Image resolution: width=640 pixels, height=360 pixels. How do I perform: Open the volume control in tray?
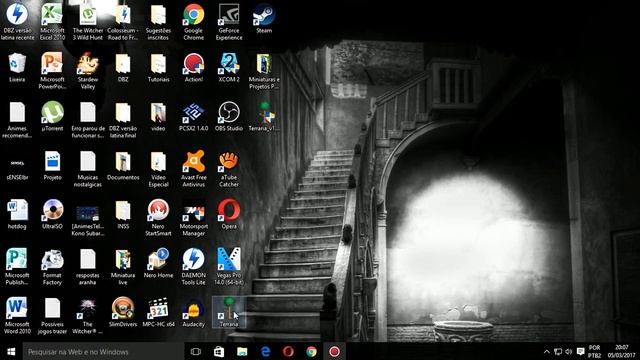tap(569, 351)
